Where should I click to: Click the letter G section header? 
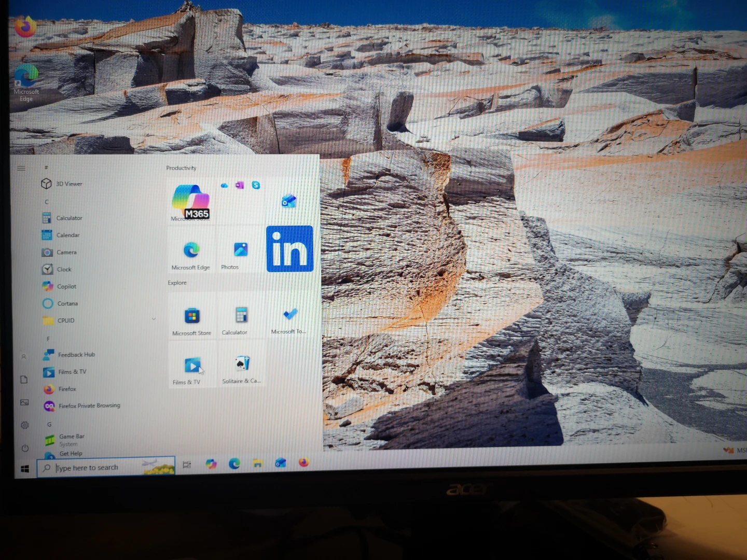click(49, 424)
